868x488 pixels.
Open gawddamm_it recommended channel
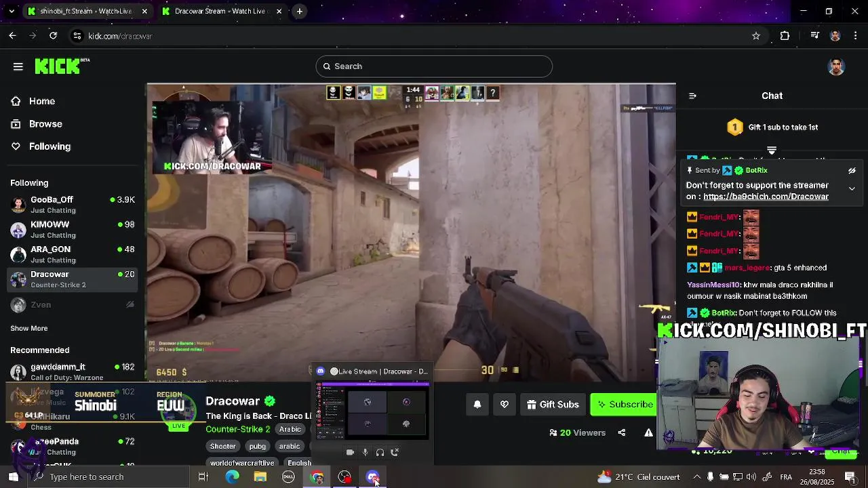point(73,372)
